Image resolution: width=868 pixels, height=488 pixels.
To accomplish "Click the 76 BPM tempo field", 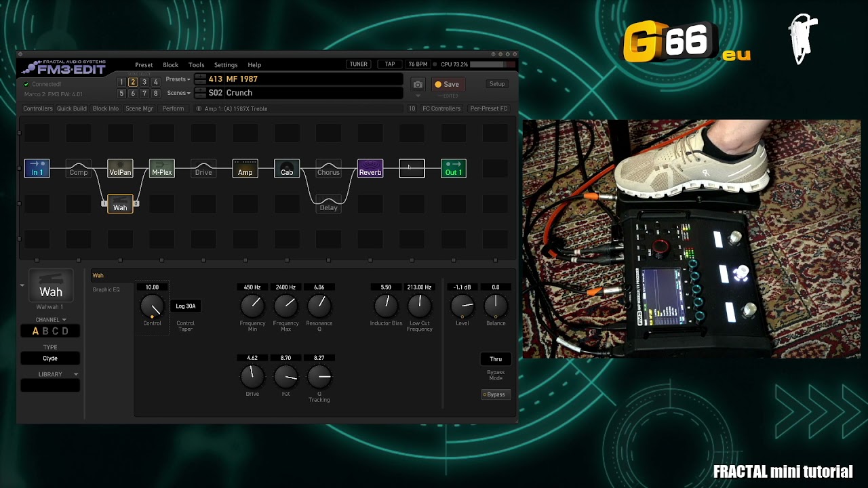I will [418, 64].
